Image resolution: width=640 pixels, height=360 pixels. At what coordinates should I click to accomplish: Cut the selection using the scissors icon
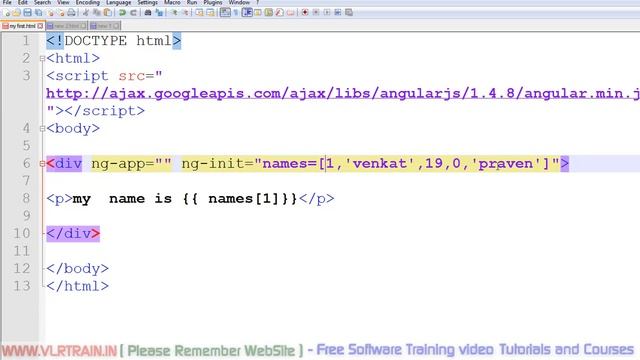point(86,13)
